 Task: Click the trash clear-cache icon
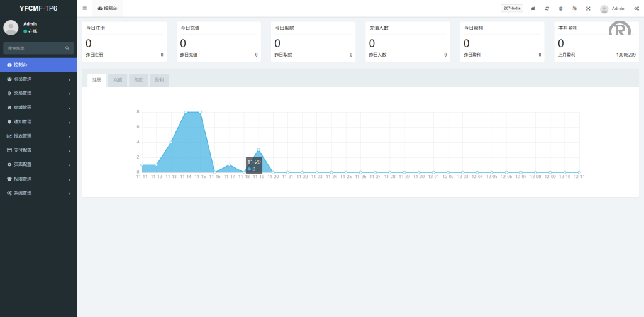561,8
